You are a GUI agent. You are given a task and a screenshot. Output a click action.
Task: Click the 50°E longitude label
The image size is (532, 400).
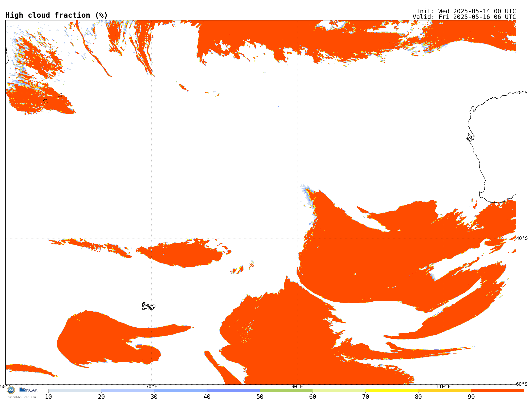(6, 386)
